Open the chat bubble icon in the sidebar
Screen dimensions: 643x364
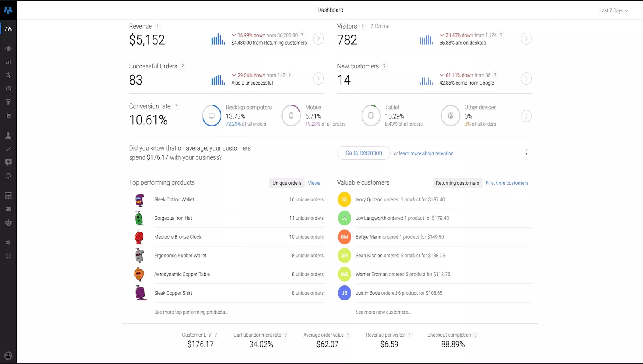pyautogui.click(x=8, y=162)
